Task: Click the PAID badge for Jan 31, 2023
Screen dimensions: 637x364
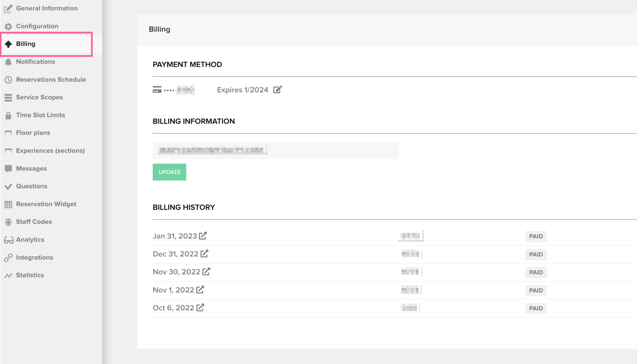Action: point(536,236)
